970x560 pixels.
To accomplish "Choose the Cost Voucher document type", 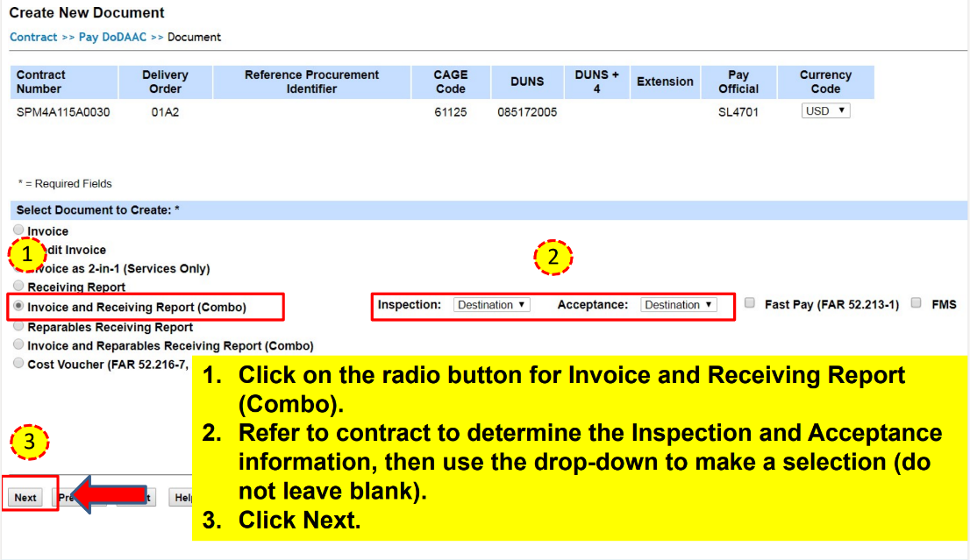I will pyautogui.click(x=18, y=364).
